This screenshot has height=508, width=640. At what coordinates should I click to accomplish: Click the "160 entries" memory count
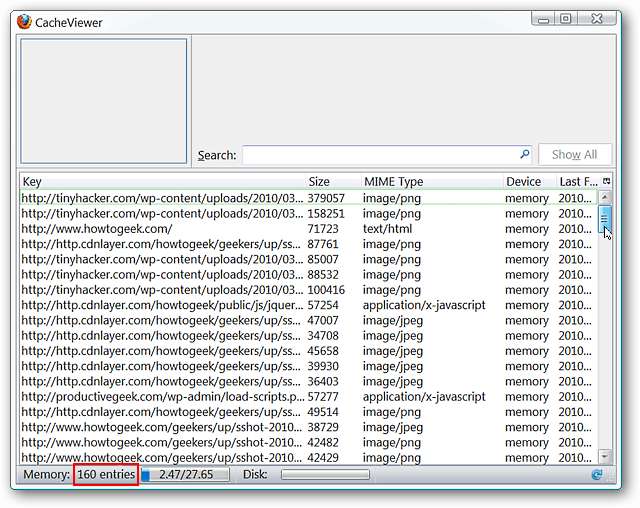[106, 475]
